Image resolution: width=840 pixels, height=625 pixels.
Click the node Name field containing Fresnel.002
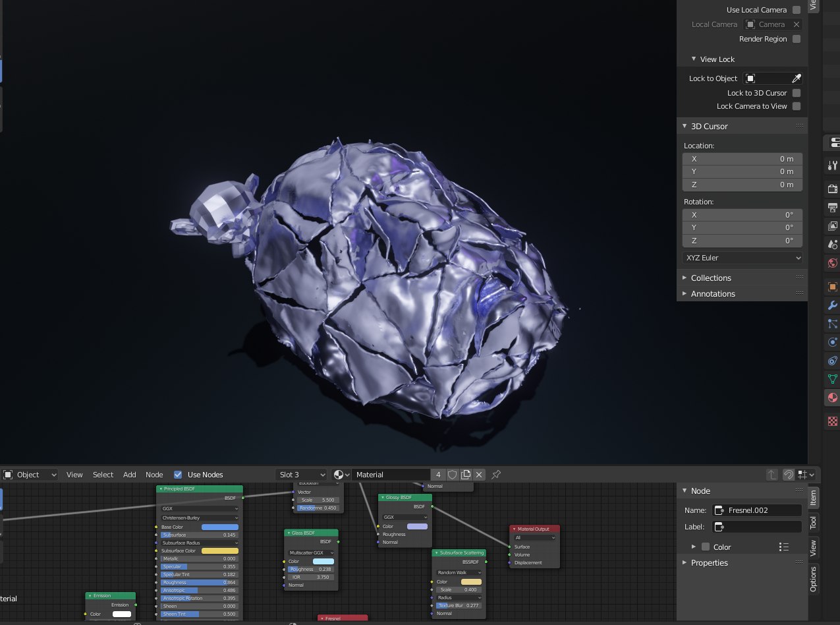click(x=758, y=510)
